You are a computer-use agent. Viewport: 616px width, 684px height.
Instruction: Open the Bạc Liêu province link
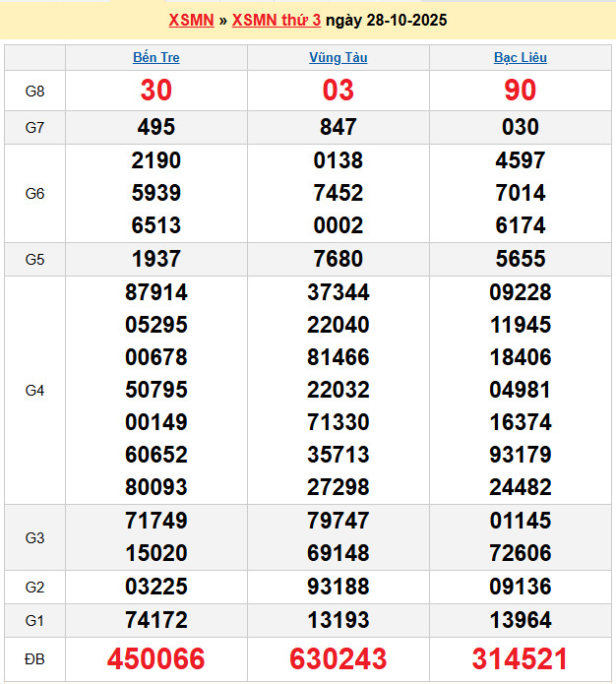coord(520,57)
